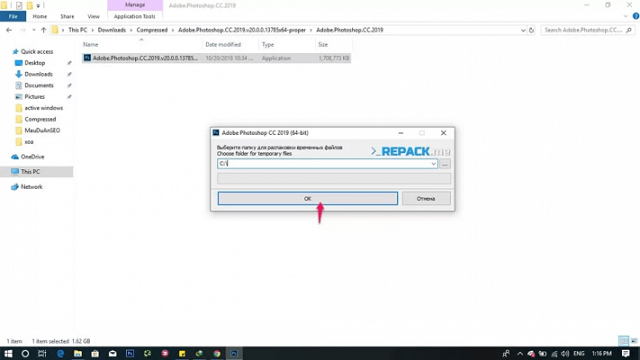Open Quick access in the navigation pane
This screenshot has width=640, height=360.
(37, 51)
